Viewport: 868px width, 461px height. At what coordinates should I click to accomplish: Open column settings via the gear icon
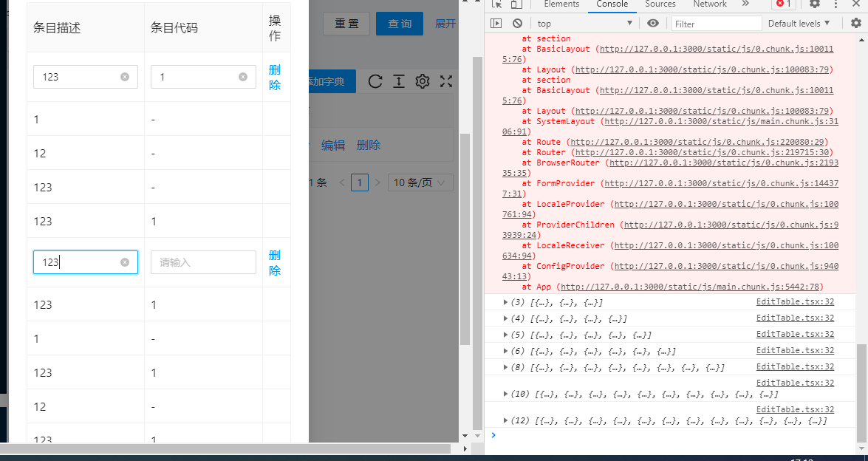[x=422, y=82]
